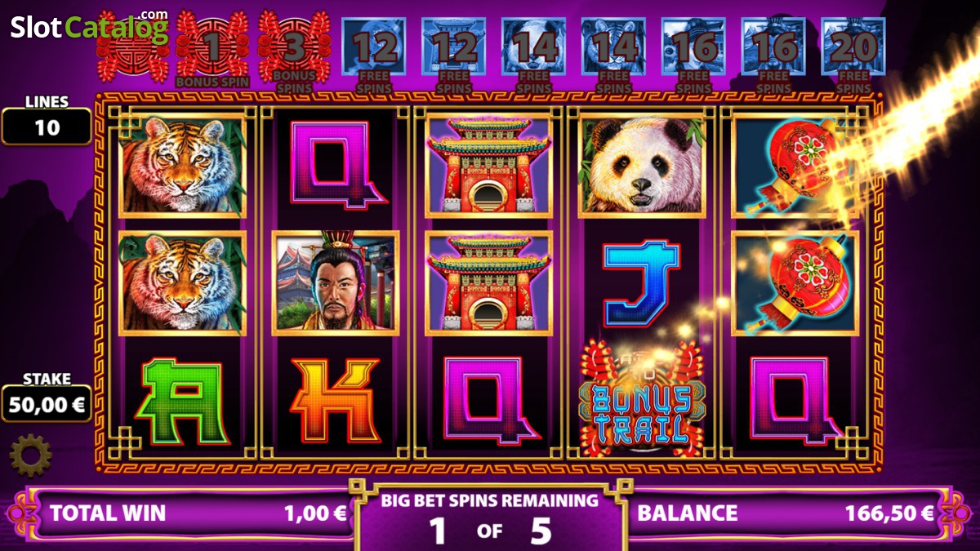Click the blue J symbol
This screenshot has width=980, height=551.
[x=641, y=283]
